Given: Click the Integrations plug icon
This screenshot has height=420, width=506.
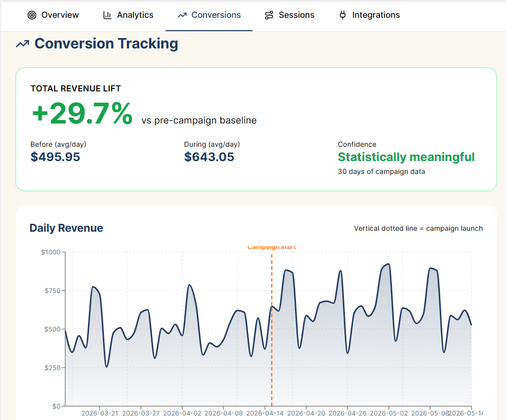Looking at the screenshot, I should click(x=343, y=15).
